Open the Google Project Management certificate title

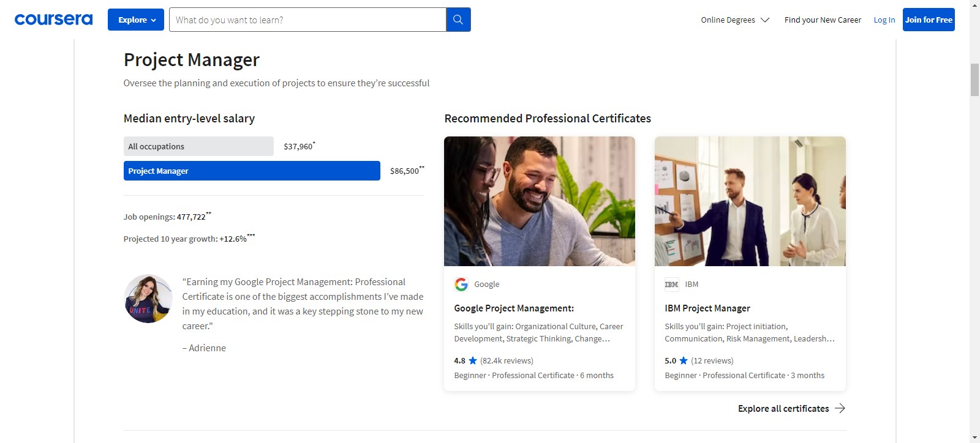point(514,308)
